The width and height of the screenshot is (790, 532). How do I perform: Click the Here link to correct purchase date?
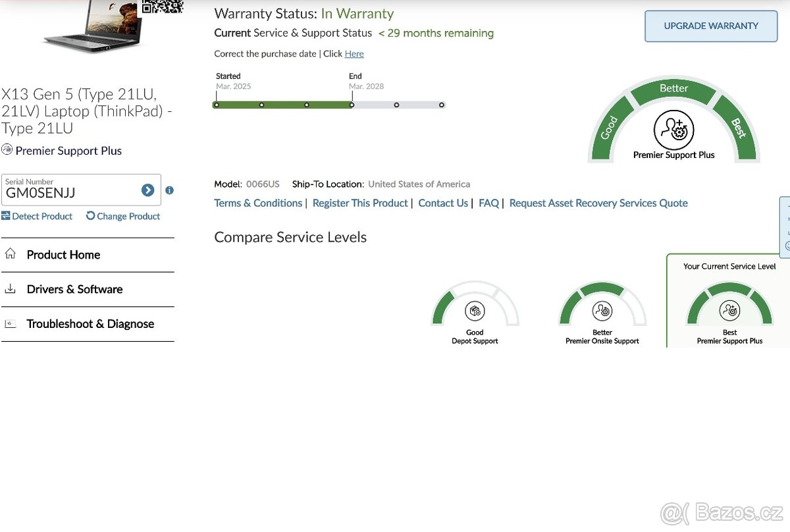[x=354, y=54]
